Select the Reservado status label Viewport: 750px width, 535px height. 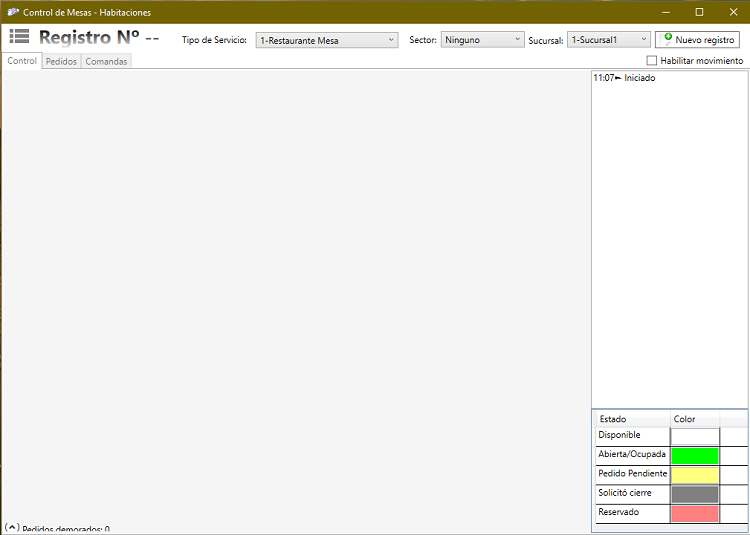point(618,512)
